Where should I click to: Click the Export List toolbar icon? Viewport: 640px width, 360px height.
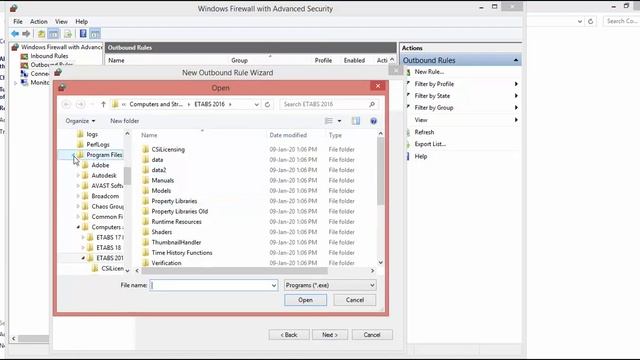tap(68, 33)
